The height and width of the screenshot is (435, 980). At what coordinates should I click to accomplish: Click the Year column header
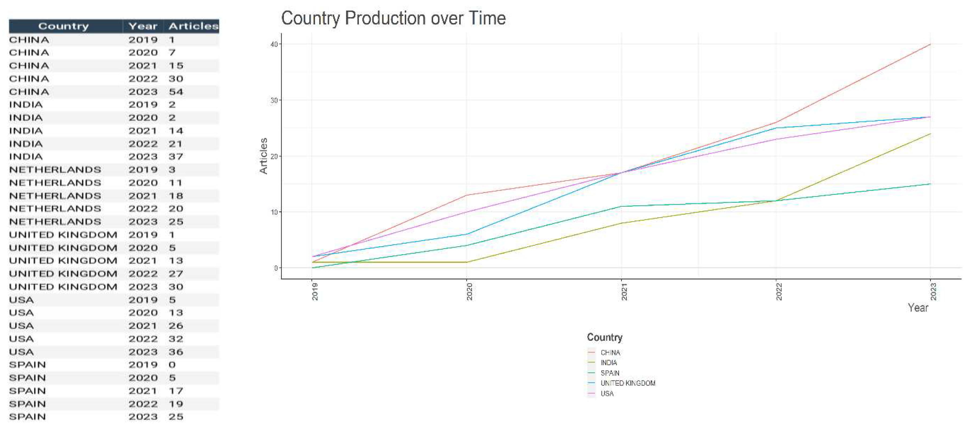coord(143,26)
